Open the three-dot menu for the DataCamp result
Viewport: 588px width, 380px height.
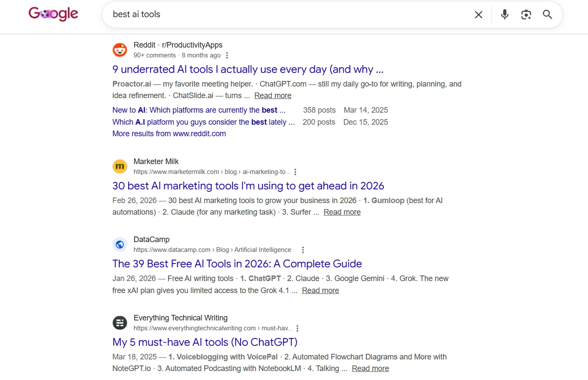303,250
